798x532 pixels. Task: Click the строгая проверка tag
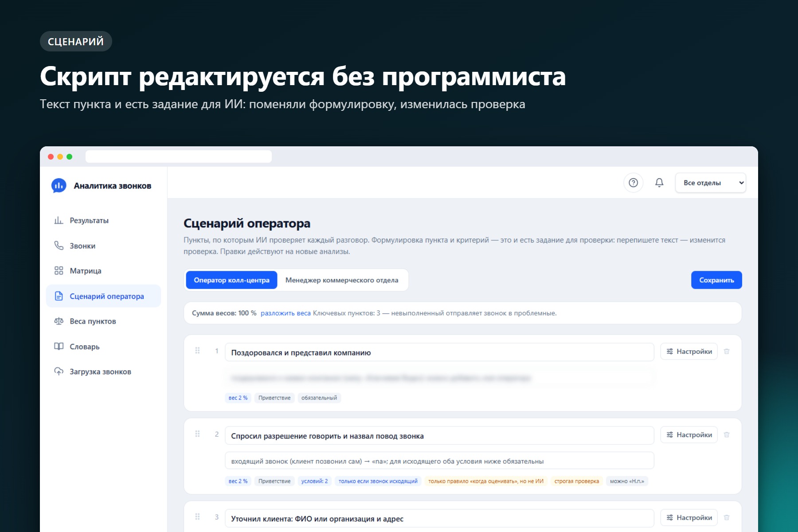(x=577, y=481)
